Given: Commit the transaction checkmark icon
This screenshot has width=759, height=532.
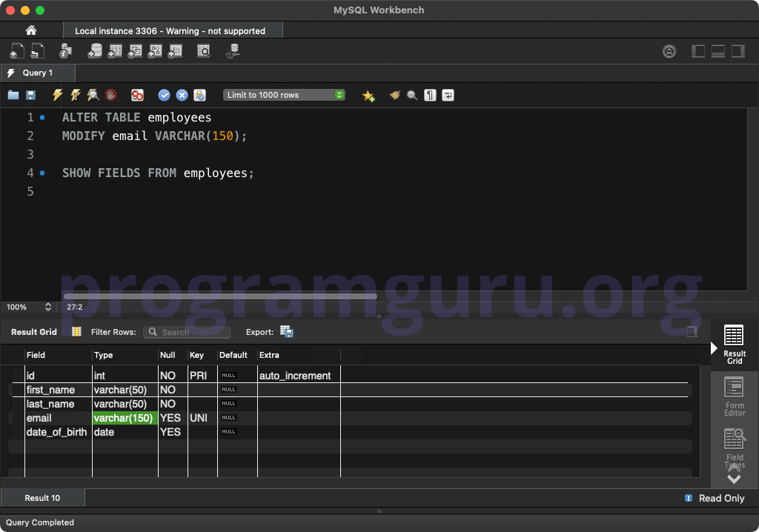Looking at the screenshot, I should [x=164, y=95].
